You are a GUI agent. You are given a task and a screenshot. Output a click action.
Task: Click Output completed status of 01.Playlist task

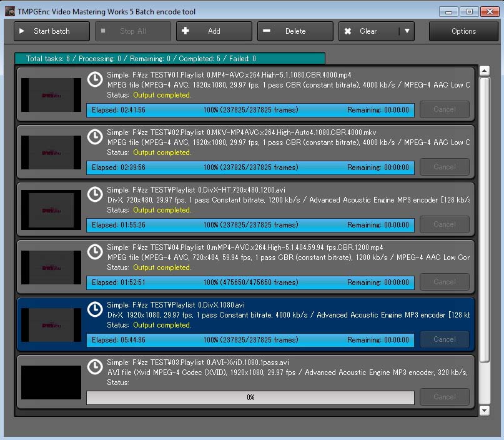[162, 95]
